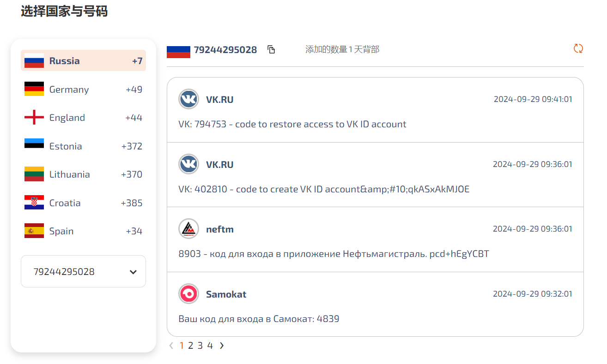The width and height of the screenshot is (607, 364).
Task: Click the +385 dialing code
Action: click(x=132, y=203)
